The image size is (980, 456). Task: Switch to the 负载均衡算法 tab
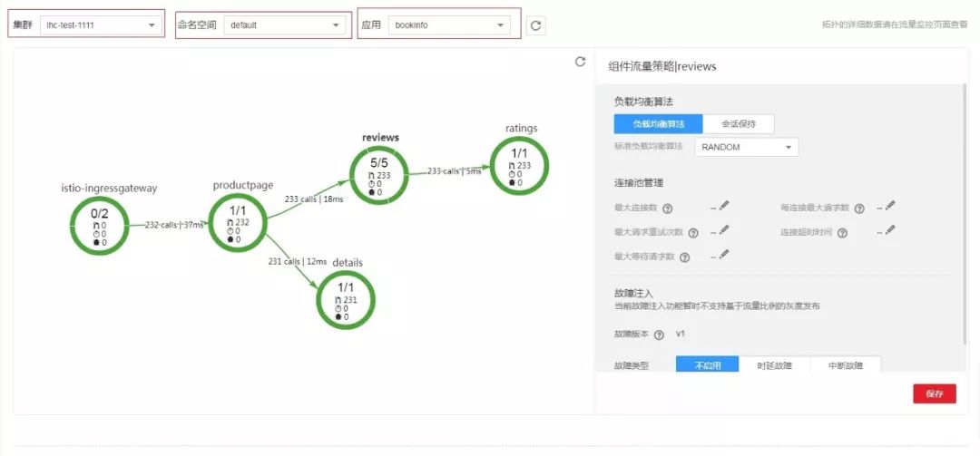click(658, 123)
